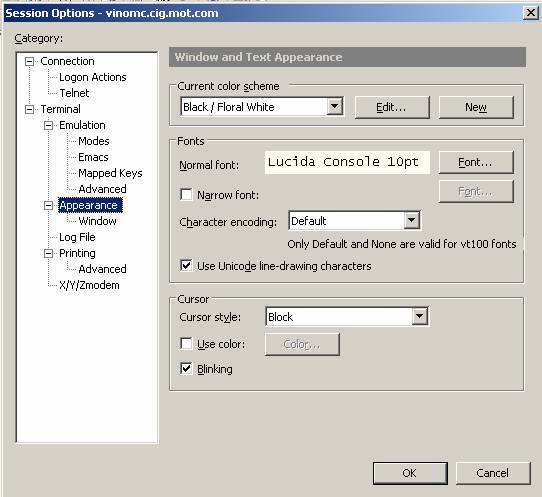Viewport: 542px width, 497px height.
Task: Open the color scheme dropdown arrow
Action: click(x=335, y=107)
